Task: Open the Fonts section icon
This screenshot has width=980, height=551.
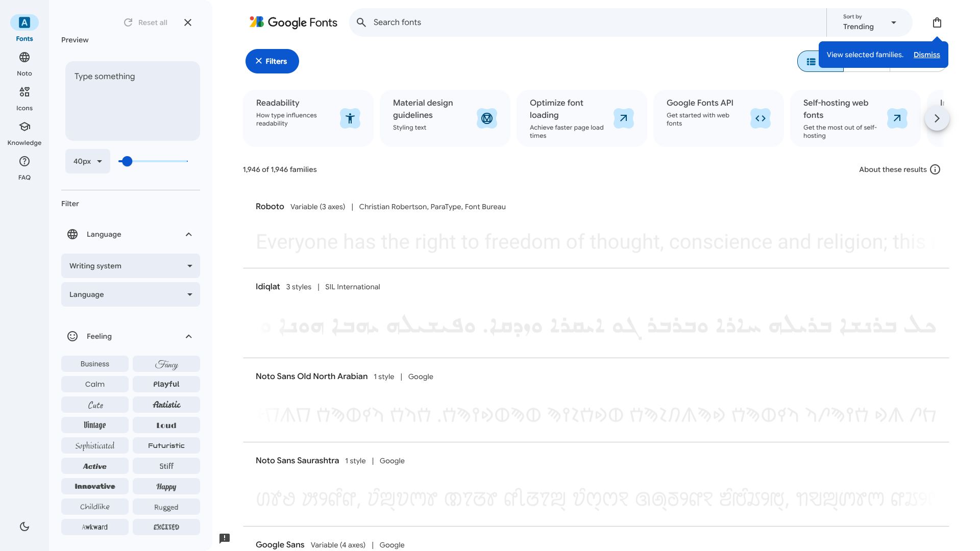Action: click(24, 22)
